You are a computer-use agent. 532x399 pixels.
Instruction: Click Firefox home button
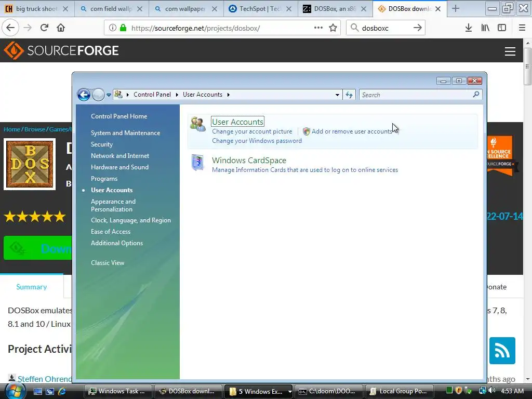(x=61, y=28)
